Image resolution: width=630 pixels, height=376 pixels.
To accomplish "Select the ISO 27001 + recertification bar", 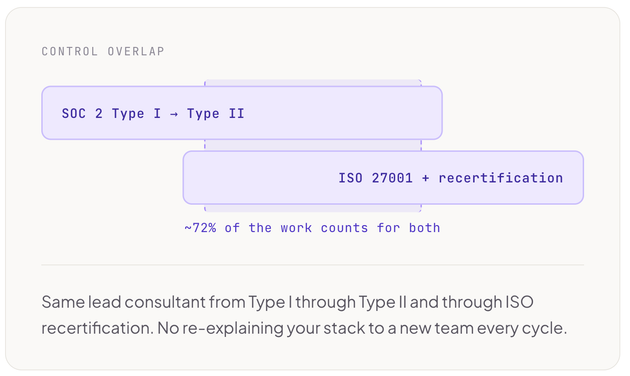I will pyautogui.click(x=383, y=178).
